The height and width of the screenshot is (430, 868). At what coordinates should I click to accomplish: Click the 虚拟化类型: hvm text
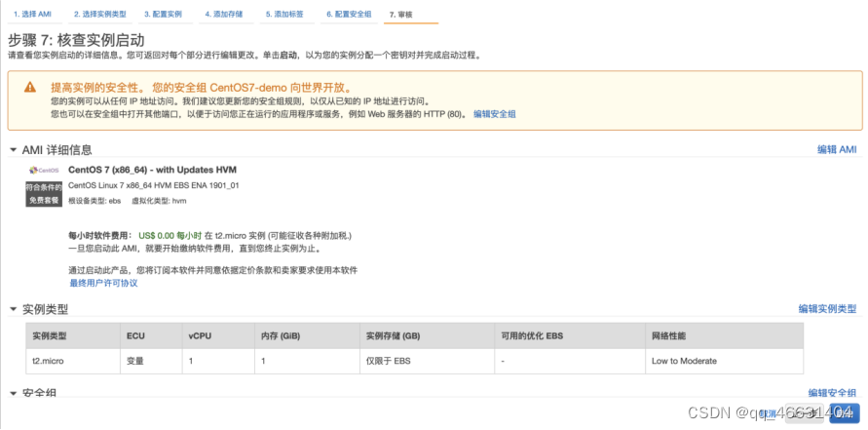point(159,201)
